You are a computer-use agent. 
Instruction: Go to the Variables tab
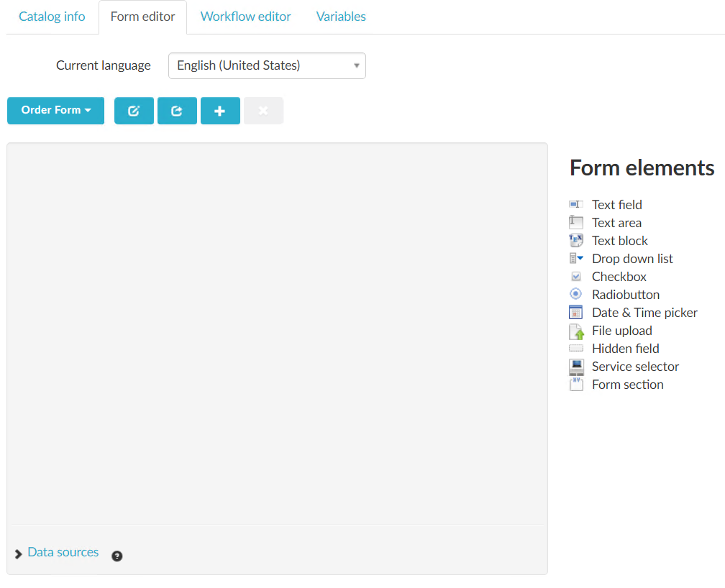click(341, 17)
